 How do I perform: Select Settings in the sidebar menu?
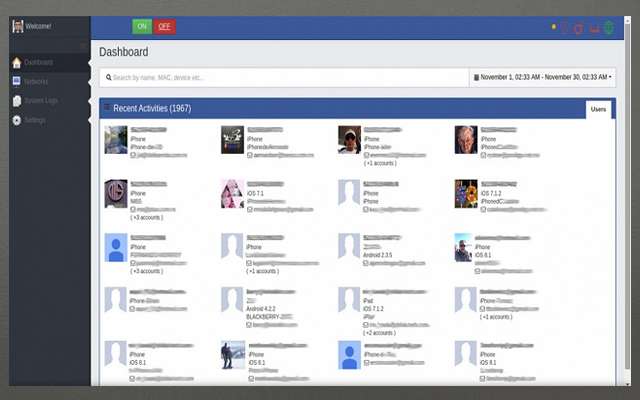35,120
